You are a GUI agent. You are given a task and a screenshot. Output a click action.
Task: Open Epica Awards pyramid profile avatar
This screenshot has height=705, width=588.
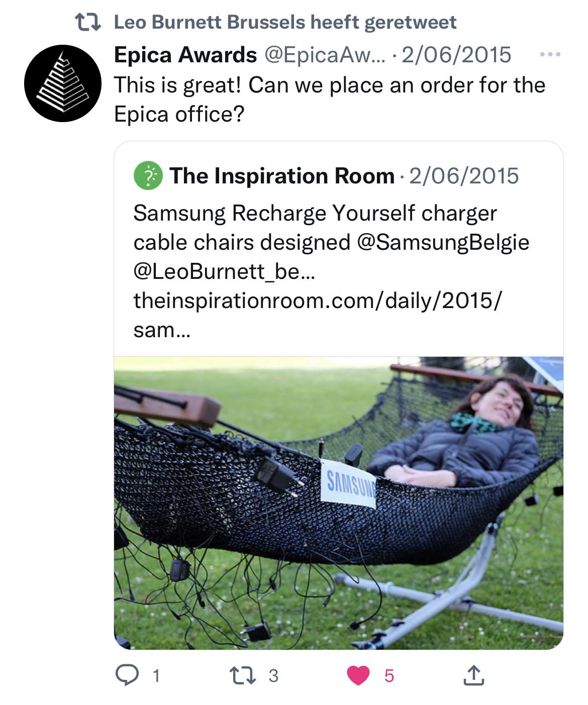[63, 83]
